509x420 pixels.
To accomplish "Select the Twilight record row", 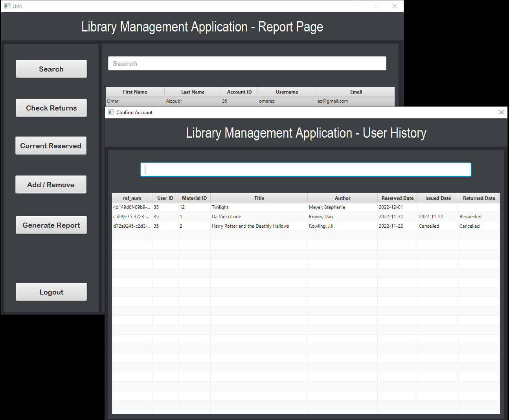I will point(259,207).
